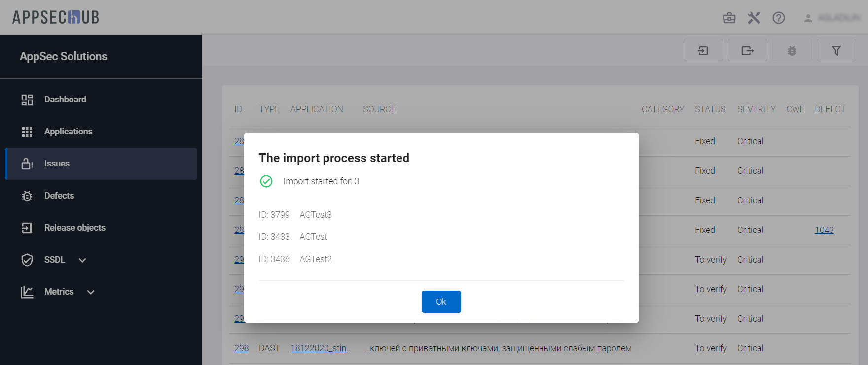The height and width of the screenshot is (365, 868).
Task: Click the Ok button in the dialog
Action: click(441, 301)
